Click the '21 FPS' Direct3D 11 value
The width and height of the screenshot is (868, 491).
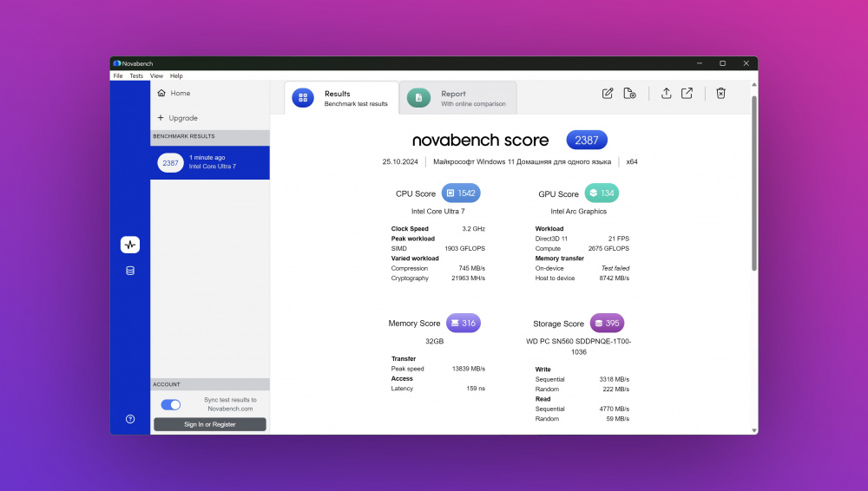point(619,239)
